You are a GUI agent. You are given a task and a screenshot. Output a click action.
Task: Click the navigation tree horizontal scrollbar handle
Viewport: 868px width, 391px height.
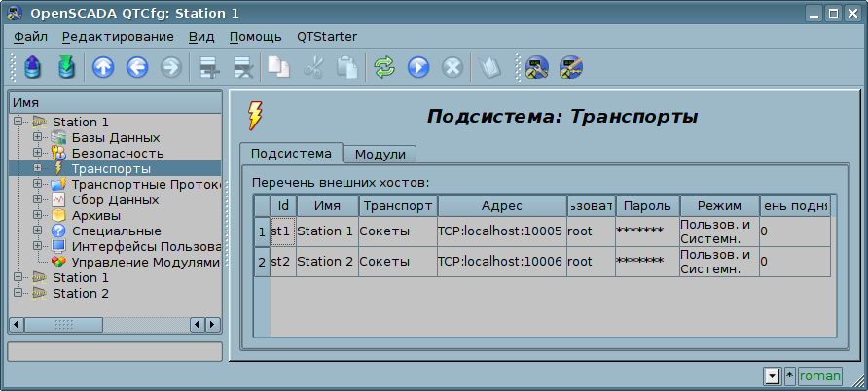pyautogui.click(x=63, y=324)
